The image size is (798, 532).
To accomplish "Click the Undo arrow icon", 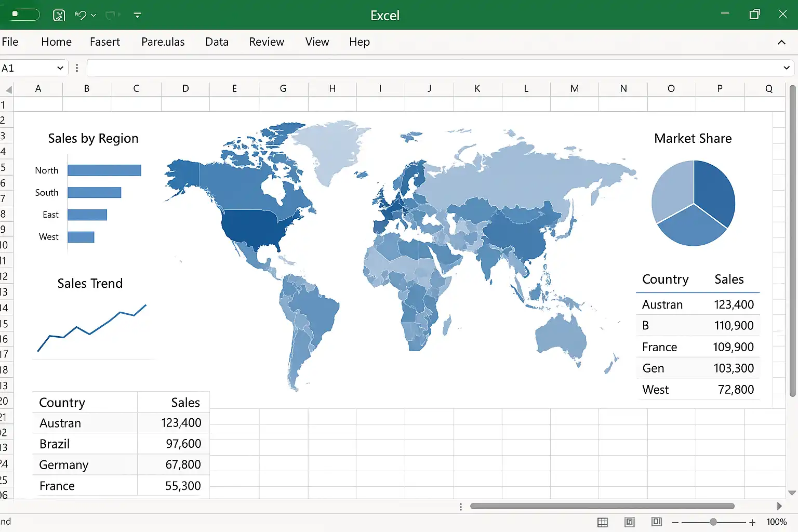I will [81, 15].
